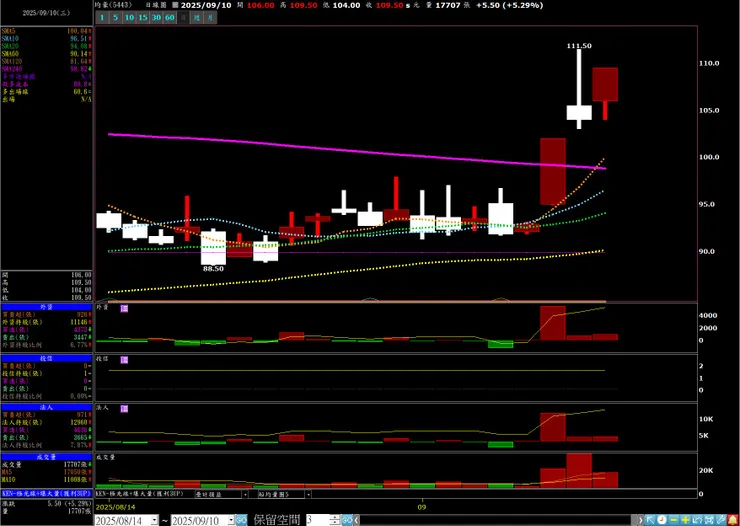Click the 外資持股(張) value row
The image size is (740, 526).
point(46,322)
